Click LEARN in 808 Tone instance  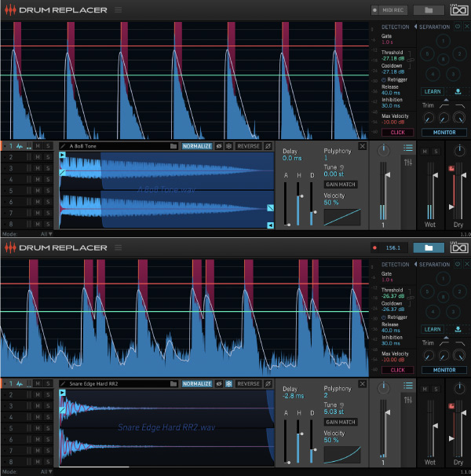(433, 91)
